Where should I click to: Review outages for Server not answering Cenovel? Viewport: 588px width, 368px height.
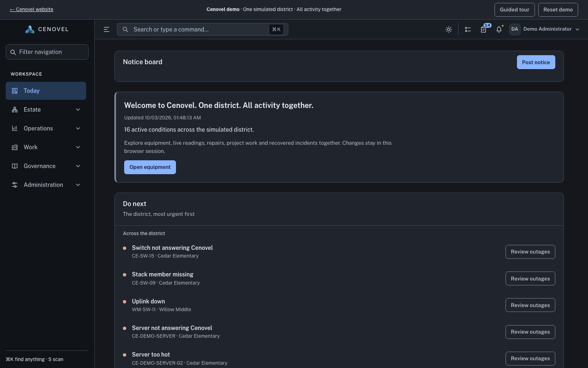point(530,332)
